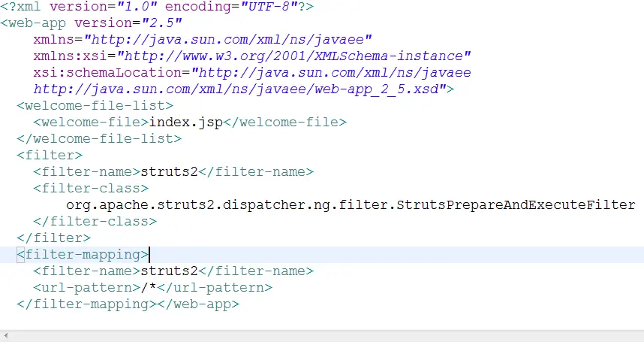Click struts2 inside the filter-mapping filter-name

point(170,271)
